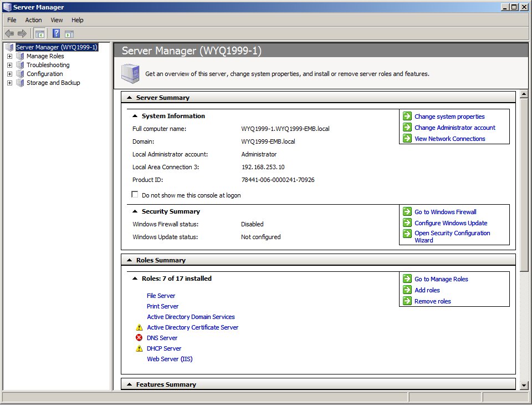Open the Web Server (IIS) role link
Viewport: 532px width, 405px height.
click(x=170, y=359)
